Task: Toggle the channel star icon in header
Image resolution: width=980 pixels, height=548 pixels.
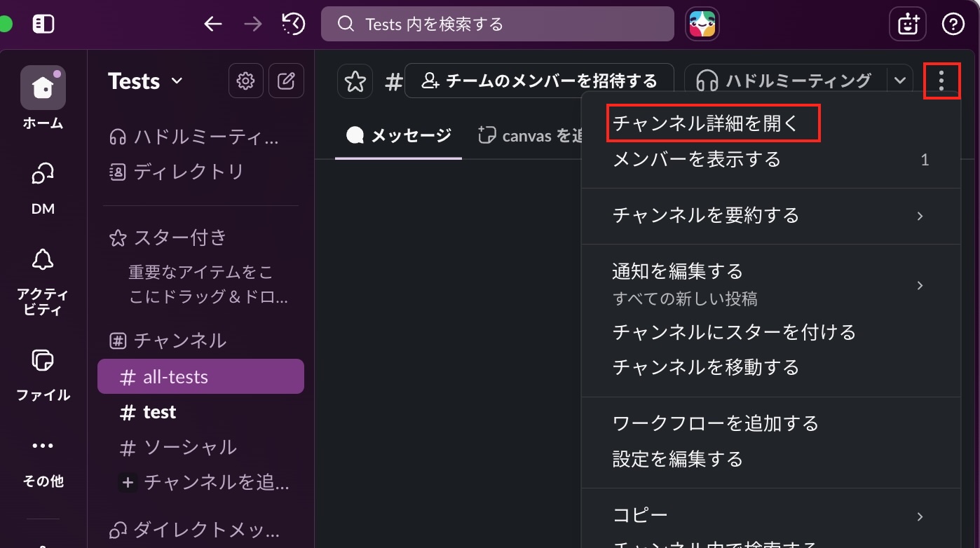Action: [355, 82]
